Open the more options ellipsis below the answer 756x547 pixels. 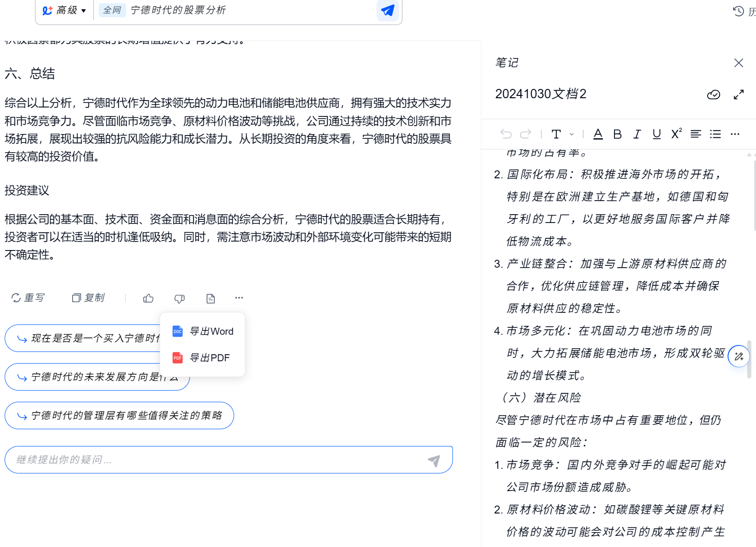pos(239,298)
